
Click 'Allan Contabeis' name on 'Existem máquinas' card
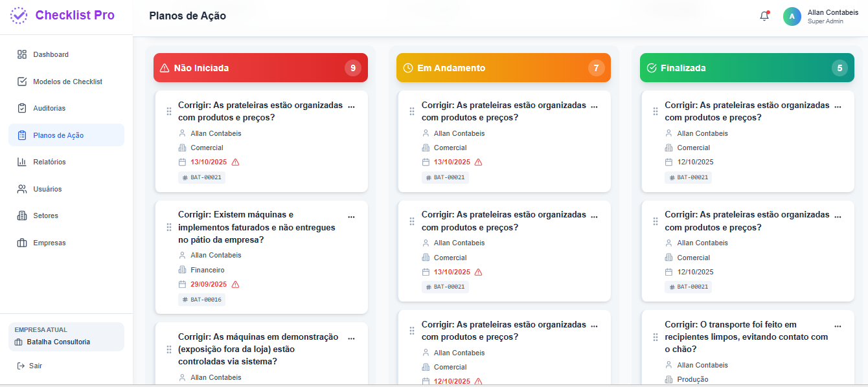pos(216,255)
